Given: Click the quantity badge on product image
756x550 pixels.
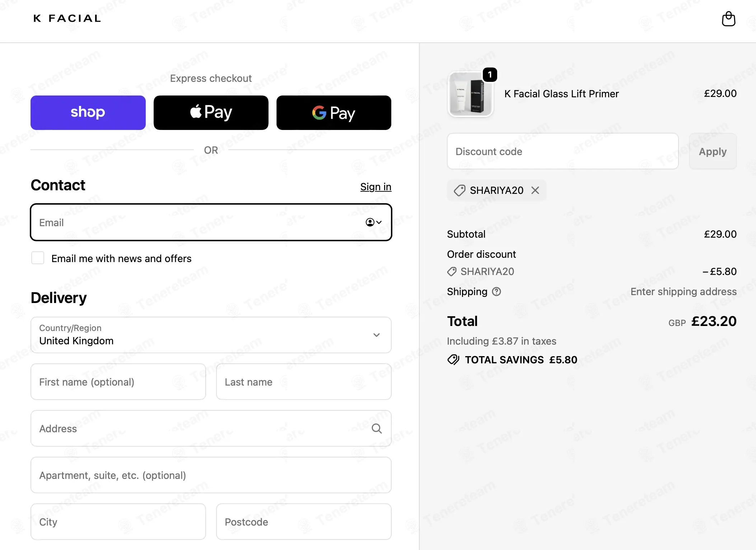Looking at the screenshot, I should 490,75.
